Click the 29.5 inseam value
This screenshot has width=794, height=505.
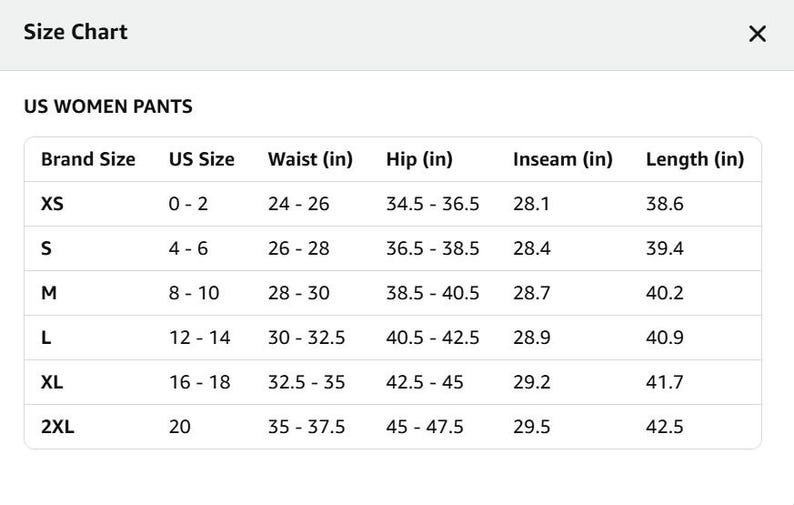531,426
